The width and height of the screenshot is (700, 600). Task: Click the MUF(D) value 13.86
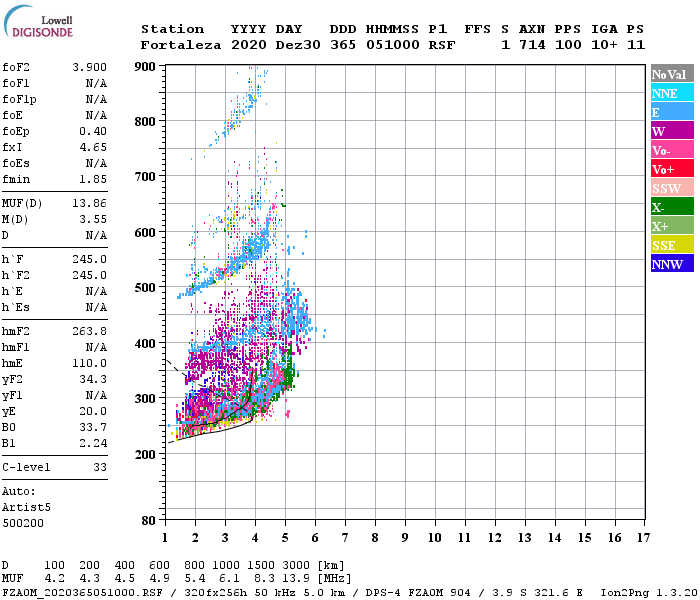tap(89, 204)
